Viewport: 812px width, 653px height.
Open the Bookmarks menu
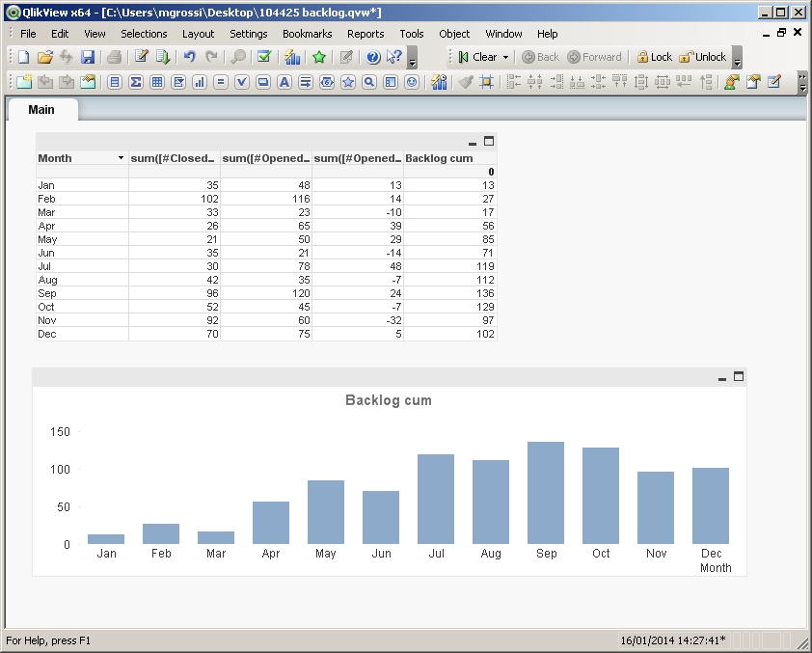(x=307, y=34)
